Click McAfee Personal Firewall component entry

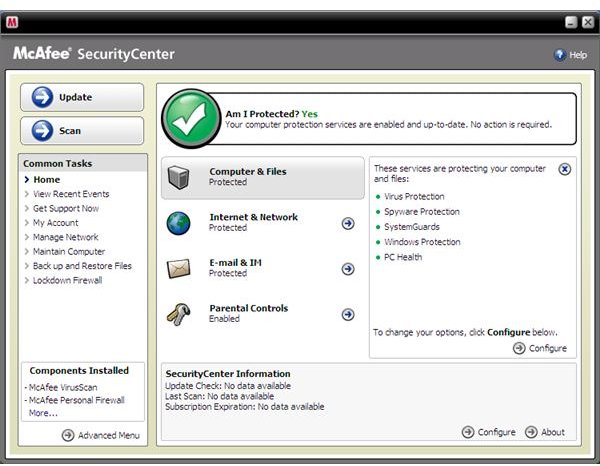coord(77,400)
